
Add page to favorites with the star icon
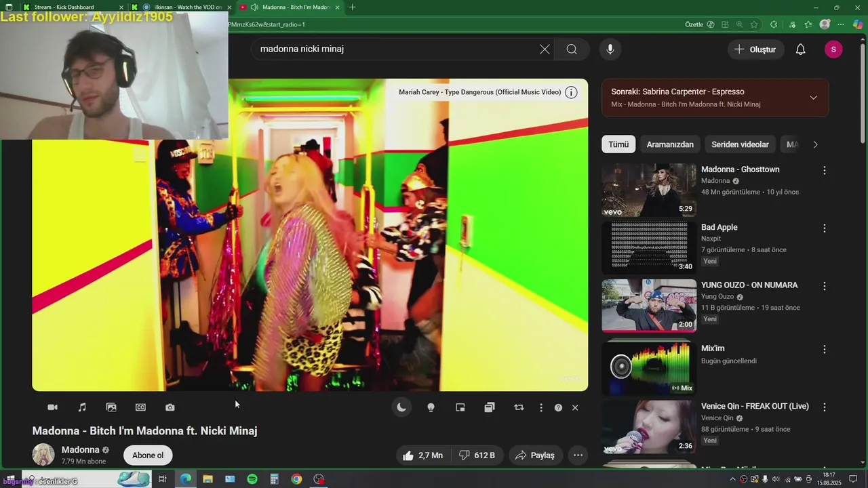click(x=754, y=24)
